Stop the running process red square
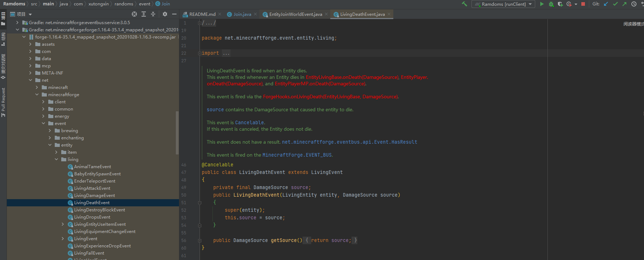This screenshot has height=260, width=644. [583, 4]
